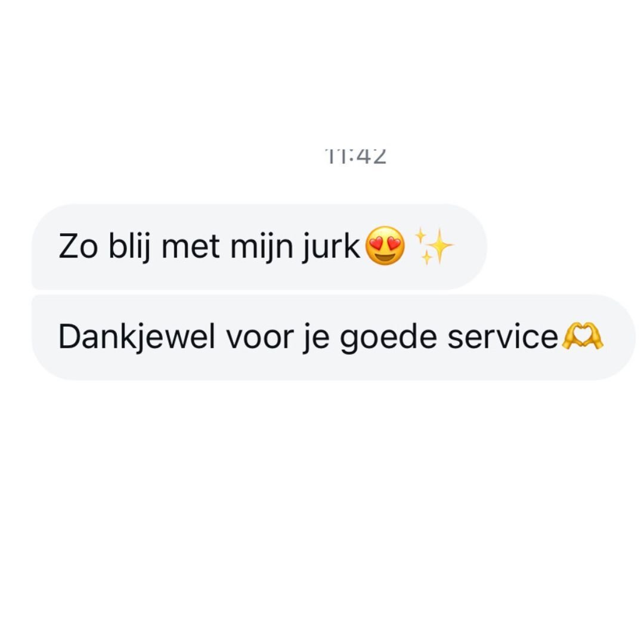
Task: Select the 'Dankjewel voor je goede service' message bubble
Action: coord(333,337)
